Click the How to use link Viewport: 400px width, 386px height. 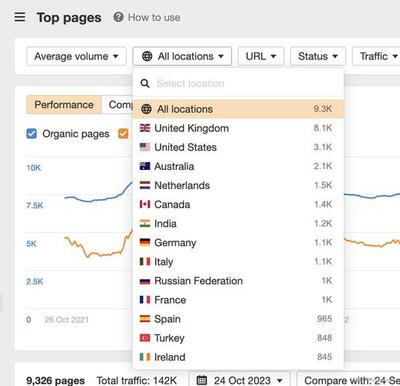point(154,17)
